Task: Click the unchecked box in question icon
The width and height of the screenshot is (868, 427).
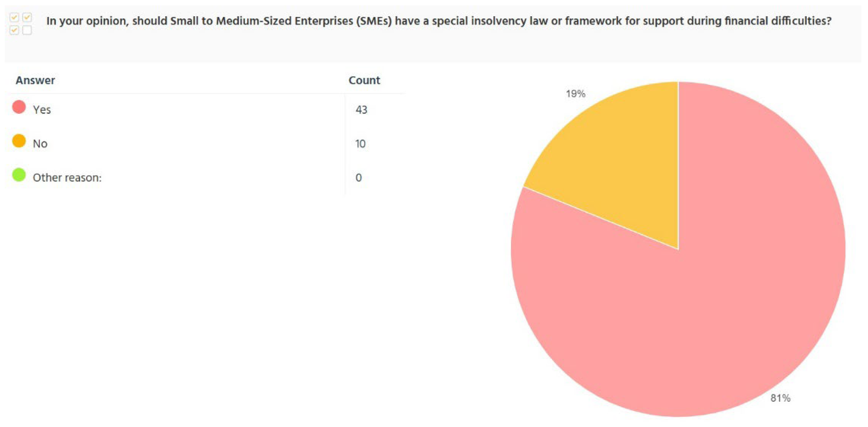Action: pyautogui.click(x=27, y=30)
